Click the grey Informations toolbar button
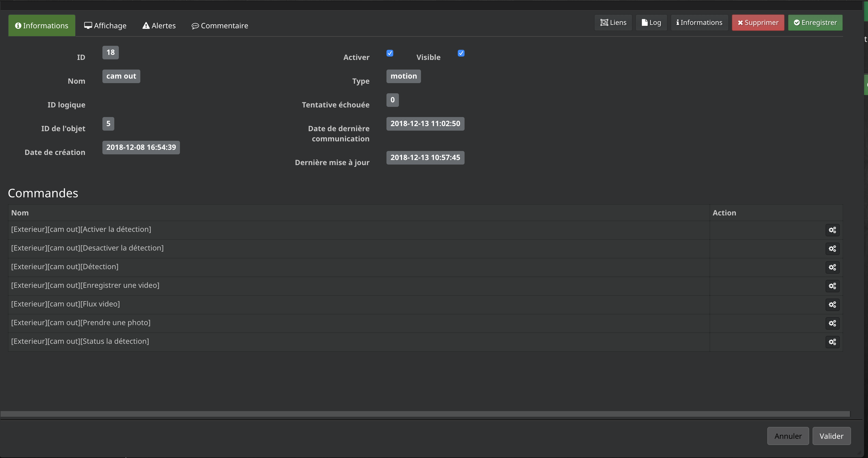Viewport: 868px width, 458px height. click(x=700, y=23)
